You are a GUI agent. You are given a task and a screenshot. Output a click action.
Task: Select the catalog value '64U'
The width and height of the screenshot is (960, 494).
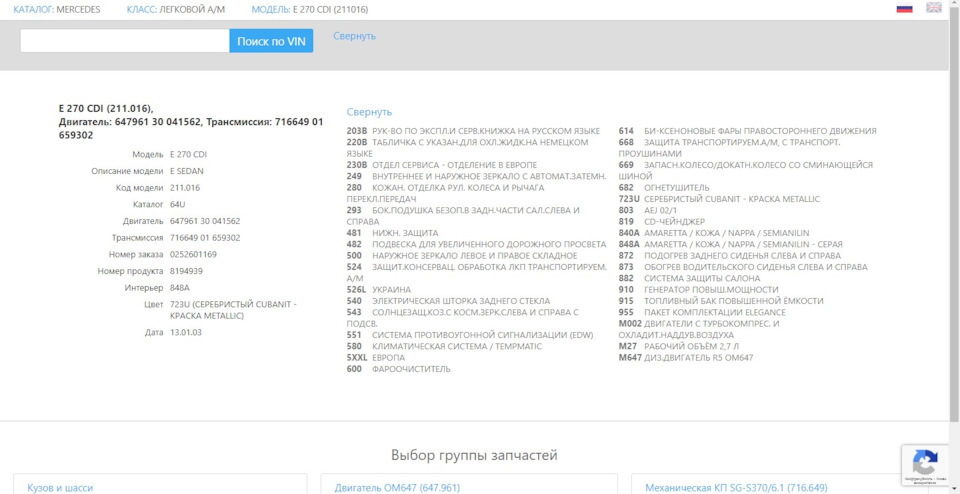(x=177, y=204)
